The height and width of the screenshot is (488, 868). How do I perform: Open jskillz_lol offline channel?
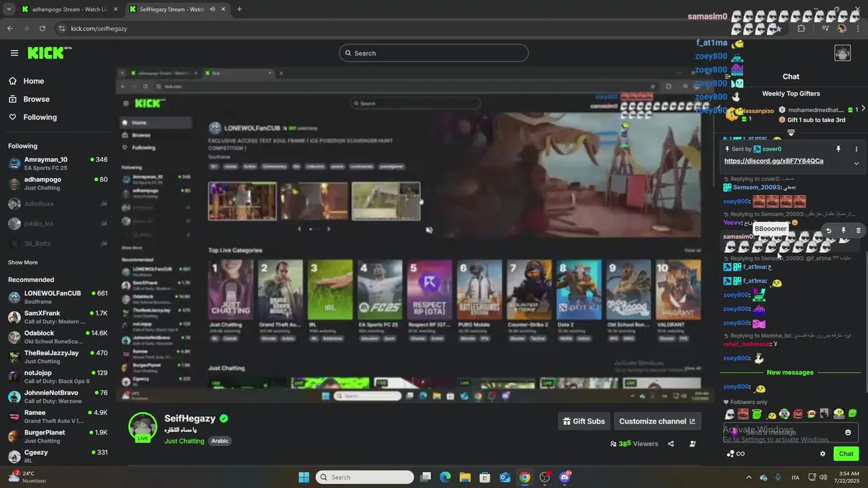click(x=58, y=224)
